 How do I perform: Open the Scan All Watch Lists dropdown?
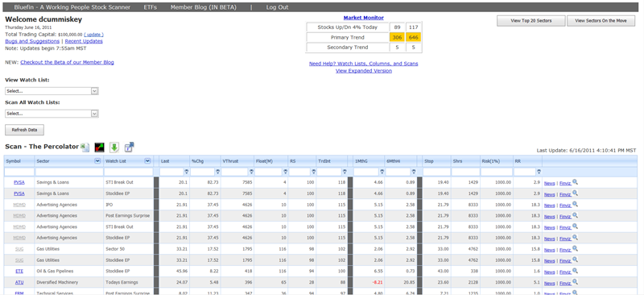click(52, 113)
